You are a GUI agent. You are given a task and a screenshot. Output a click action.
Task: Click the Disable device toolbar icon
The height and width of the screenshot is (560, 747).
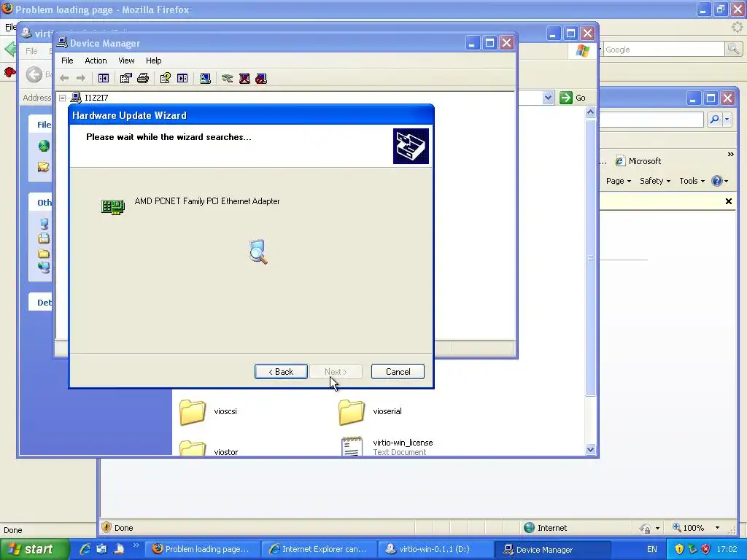pos(261,78)
